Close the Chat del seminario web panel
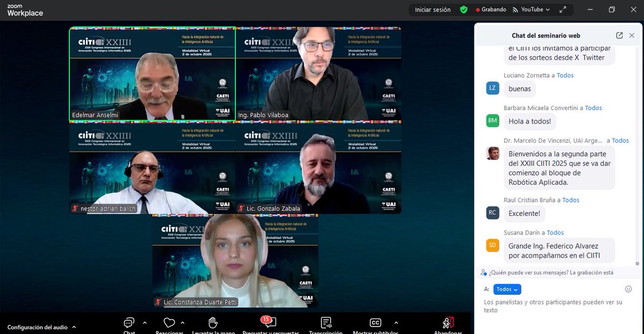This screenshot has height=334, width=644. pos(632,35)
